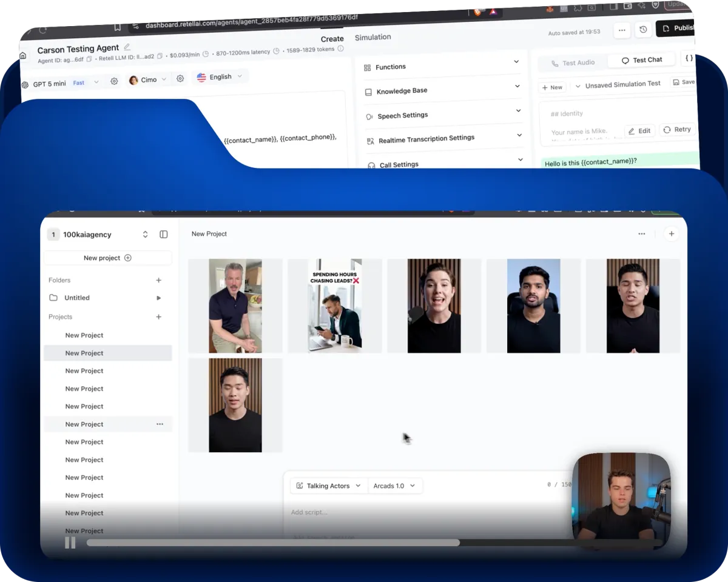The width and height of the screenshot is (728, 582).
Task: Copy the Agent ID with its copy icon
Action: coord(89,59)
